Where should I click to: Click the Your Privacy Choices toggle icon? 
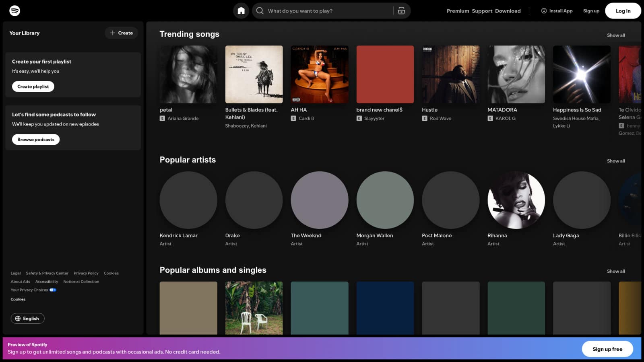(x=53, y=290)
